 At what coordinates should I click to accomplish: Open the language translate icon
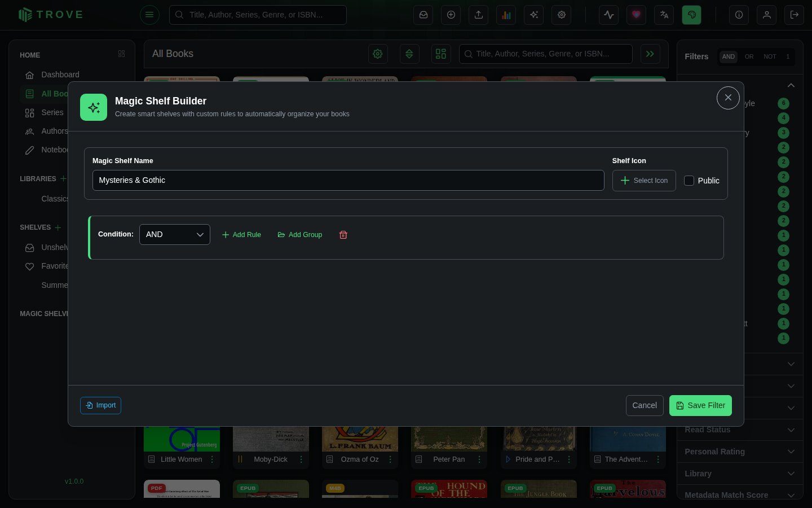664,15
